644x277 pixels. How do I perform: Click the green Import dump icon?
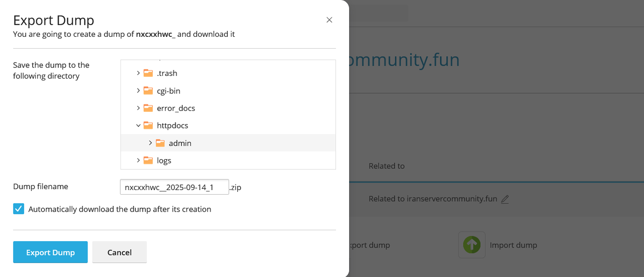click(471, 245)
